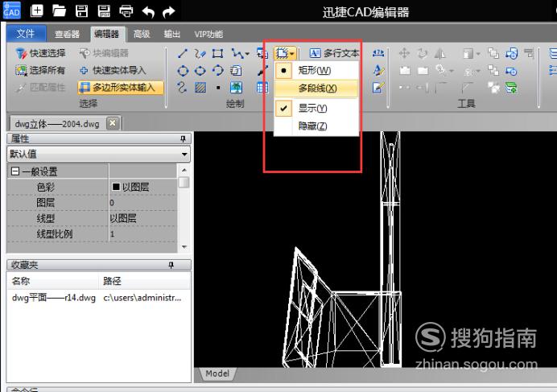Select the freehand sketch tool
Viewport: 557px width, 392px height.
click(200, 54)
